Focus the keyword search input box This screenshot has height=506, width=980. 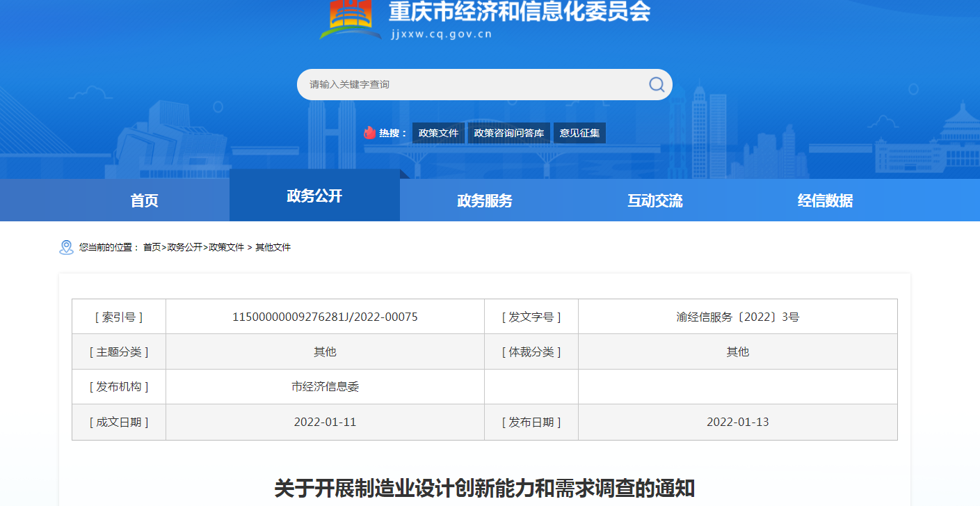pos(473,84)
